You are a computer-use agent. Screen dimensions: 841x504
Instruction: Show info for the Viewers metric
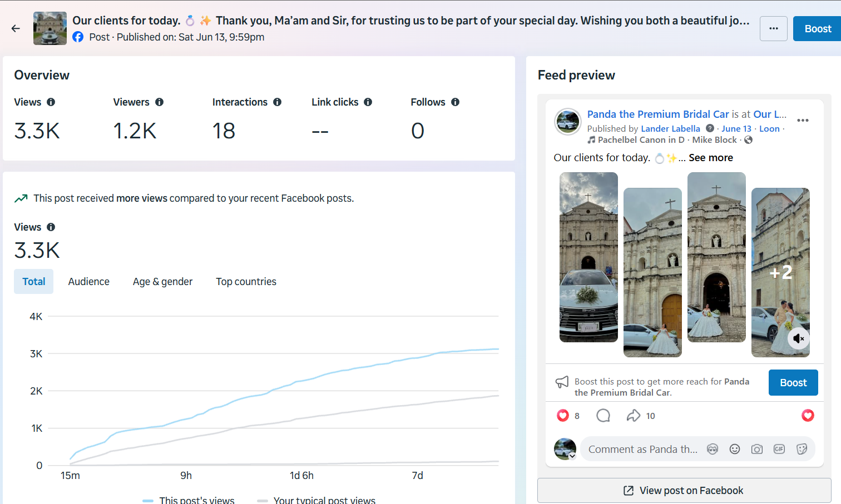pos(160,102)
